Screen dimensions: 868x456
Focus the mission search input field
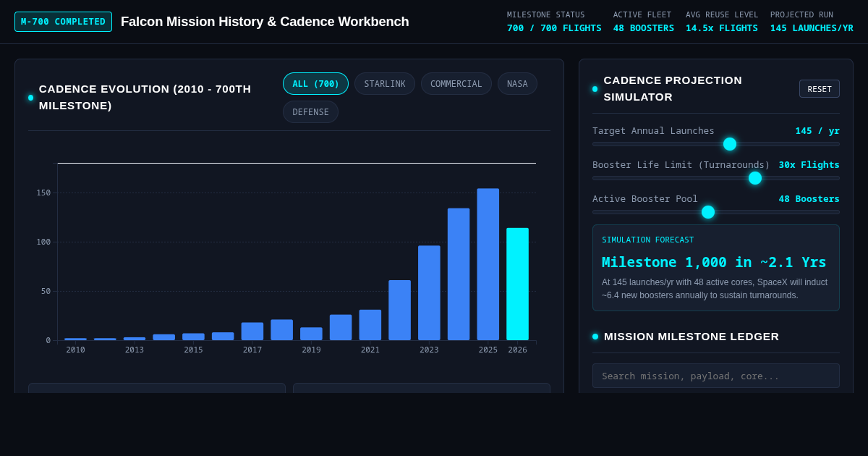[716, 376]
